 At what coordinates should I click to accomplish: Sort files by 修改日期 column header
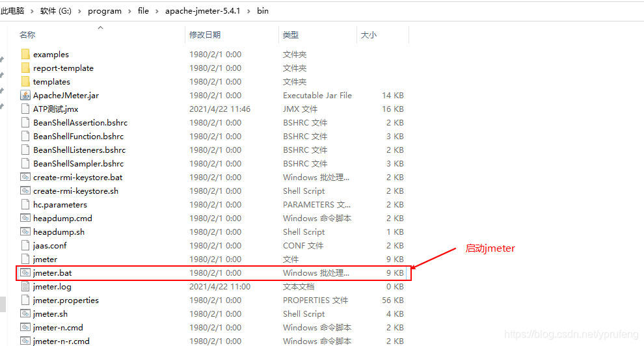click(x=204, y=35)
